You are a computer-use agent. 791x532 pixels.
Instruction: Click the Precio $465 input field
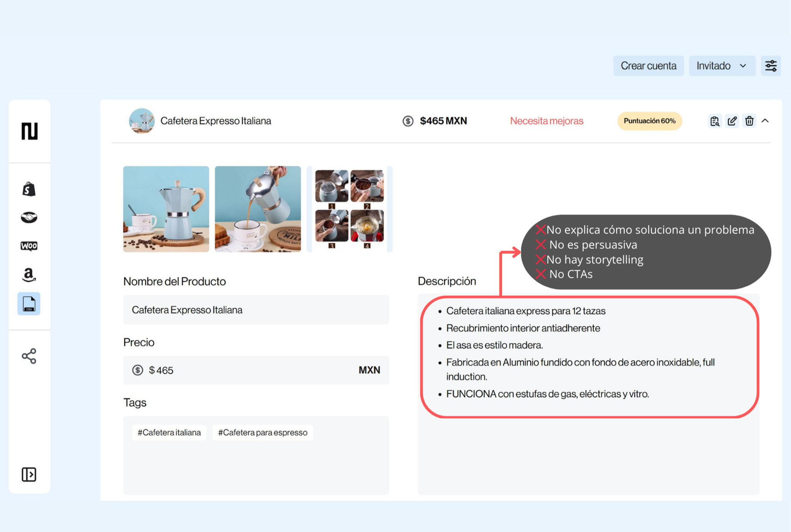click(x=256, y=370)
